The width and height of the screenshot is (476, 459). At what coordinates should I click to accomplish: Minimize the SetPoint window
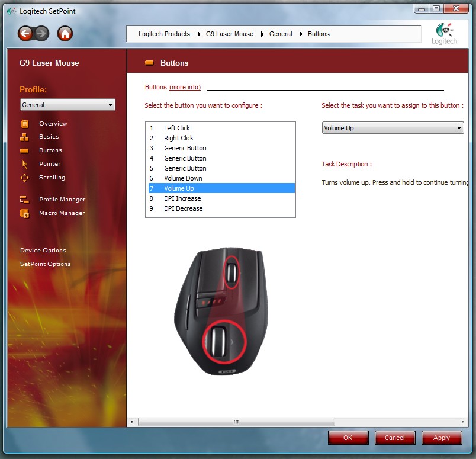click(422, 9)
